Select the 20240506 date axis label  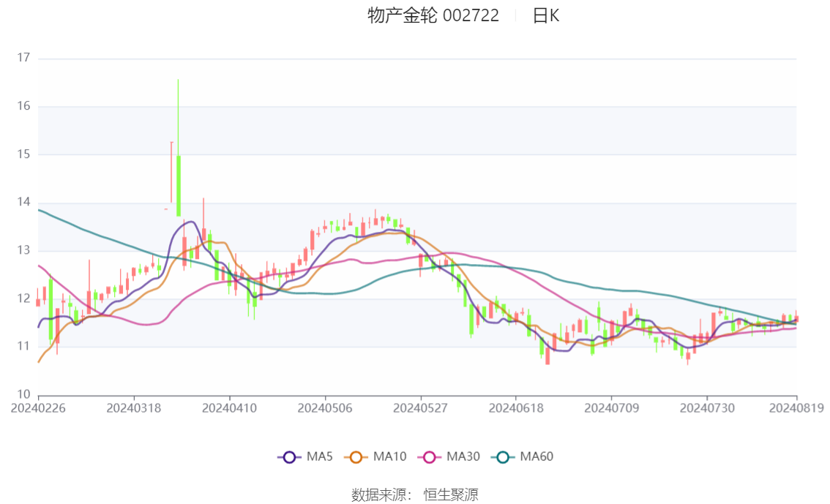click(325, 408)
